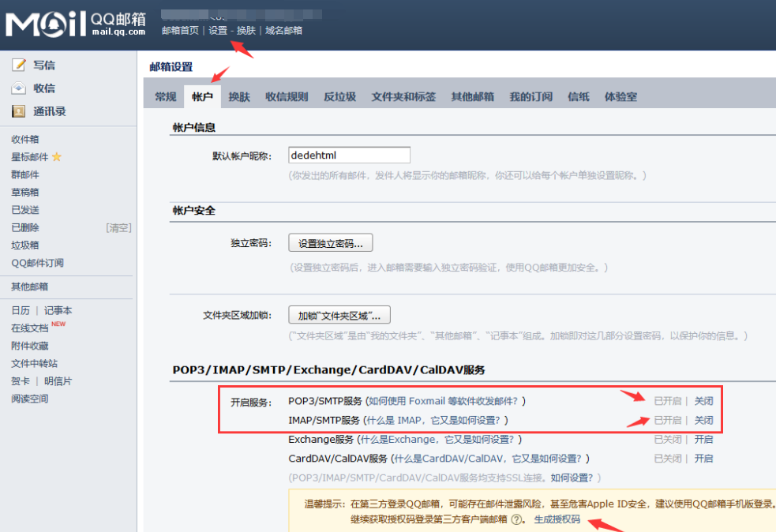Click the yellow star beside 星标邮件
Screen dimensions: 776x532
point(56,157)
